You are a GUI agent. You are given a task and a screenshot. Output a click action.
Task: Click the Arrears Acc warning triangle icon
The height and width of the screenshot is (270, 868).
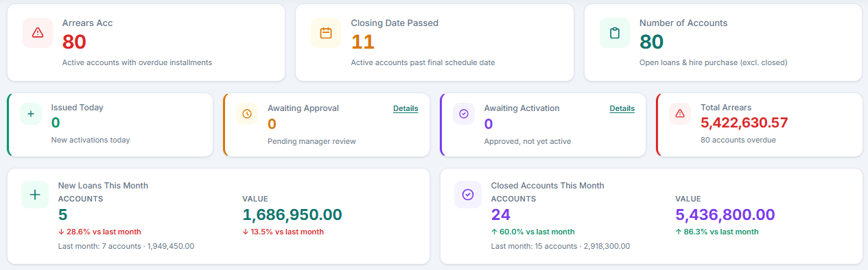37,33
